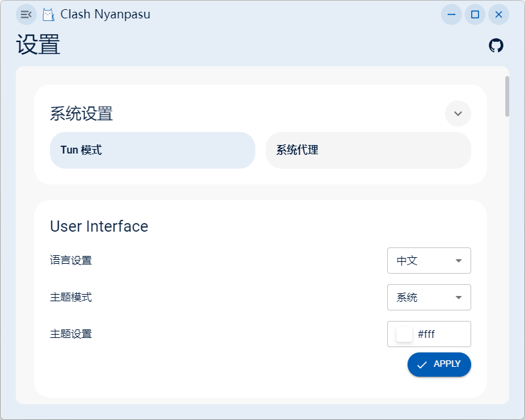Toggle 系统代理 system proxy
Image resolution: width=525 pixels, height=420 pixels.
[x=368, y=150]
